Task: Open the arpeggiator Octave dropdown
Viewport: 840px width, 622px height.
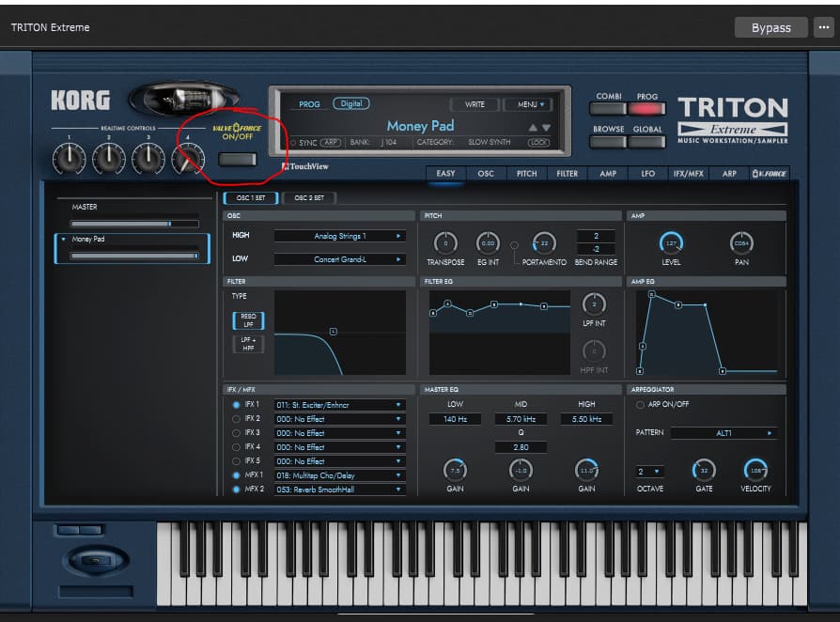Action: pyautogui.click(x=649, y=472)
